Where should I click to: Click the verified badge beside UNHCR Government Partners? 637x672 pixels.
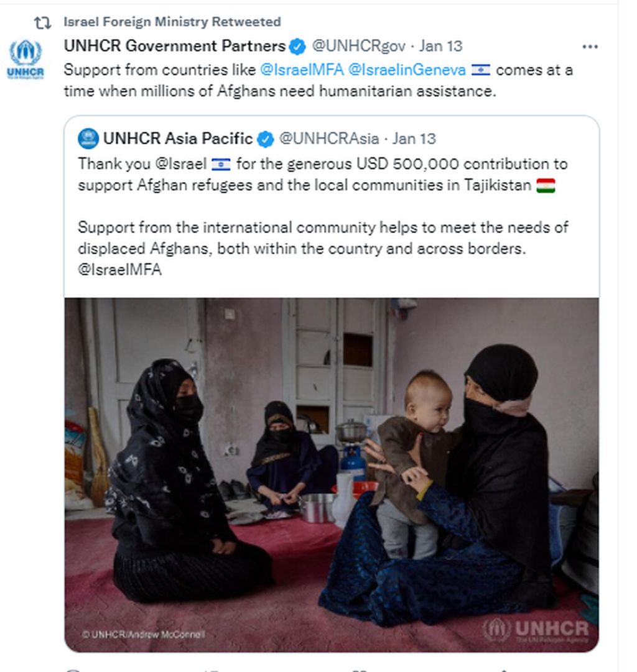click(x=297, y=46)
